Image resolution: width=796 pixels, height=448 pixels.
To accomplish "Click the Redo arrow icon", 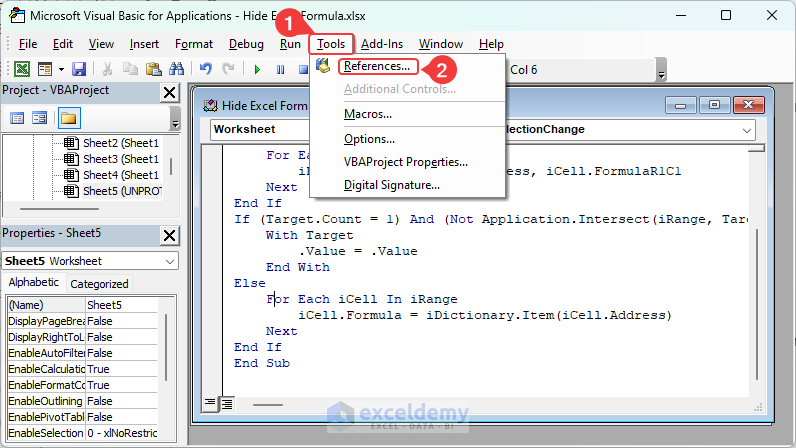I will [228, 69].
